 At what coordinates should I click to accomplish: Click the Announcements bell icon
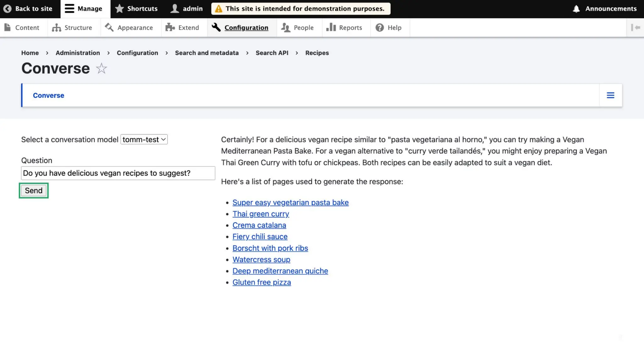(x=576, y=9)
